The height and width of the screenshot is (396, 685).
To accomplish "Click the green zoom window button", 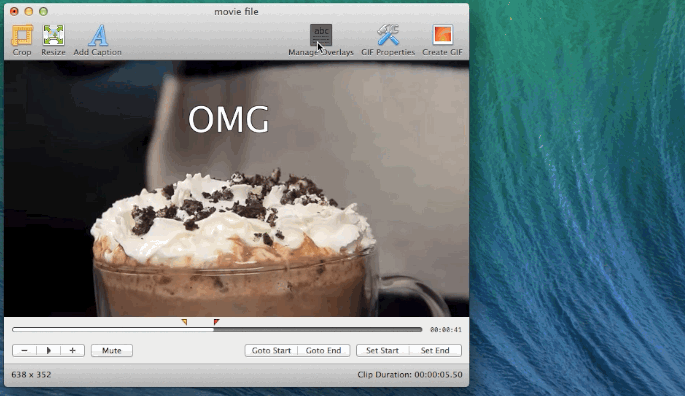I will [x=43, y=11].
